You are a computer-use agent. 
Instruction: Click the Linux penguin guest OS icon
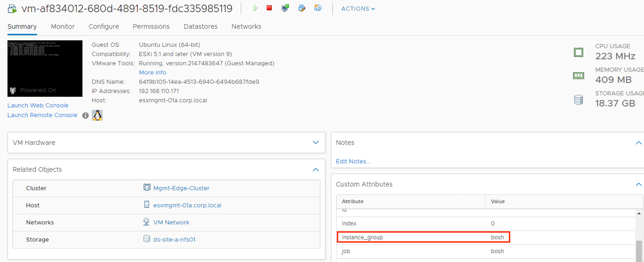click(x=97, y=115)
